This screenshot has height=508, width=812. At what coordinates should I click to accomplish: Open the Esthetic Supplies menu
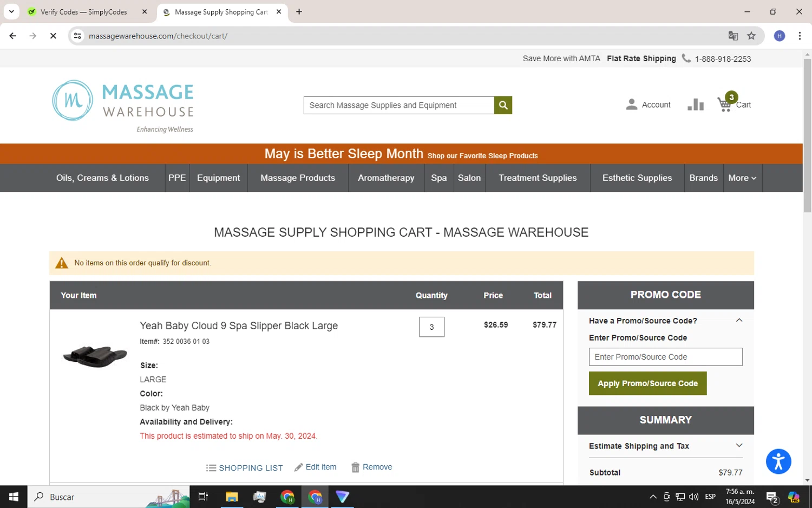tap(637, 178)
